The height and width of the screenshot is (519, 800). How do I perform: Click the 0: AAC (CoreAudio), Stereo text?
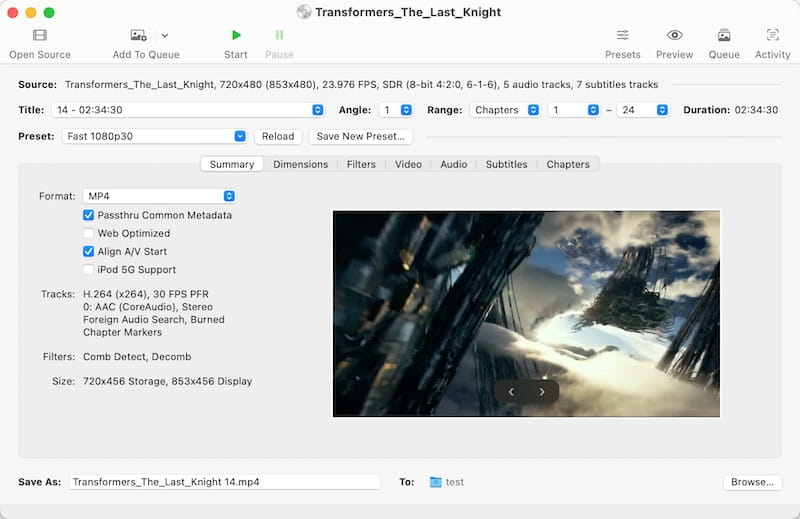click(x=148, y=307)
